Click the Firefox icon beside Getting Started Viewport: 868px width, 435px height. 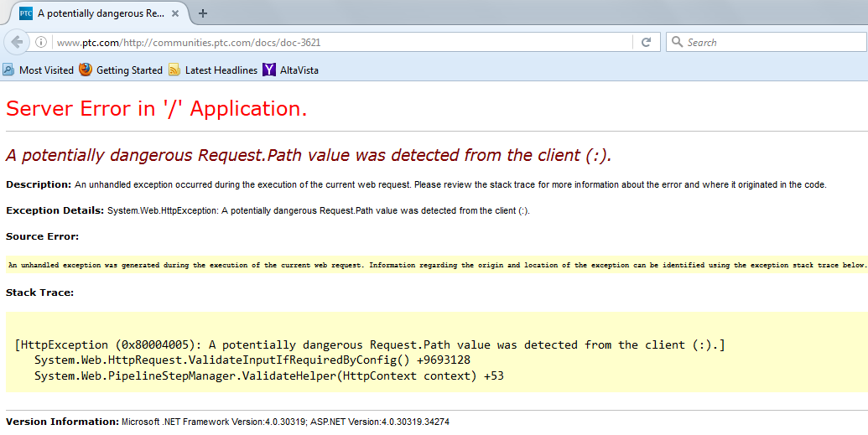pos(86,70)
